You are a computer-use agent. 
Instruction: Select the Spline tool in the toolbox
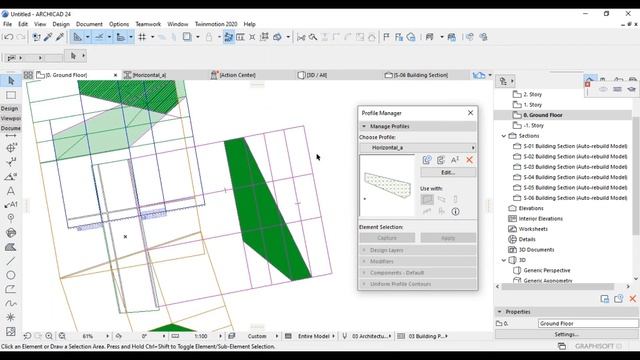coord(11,303)
